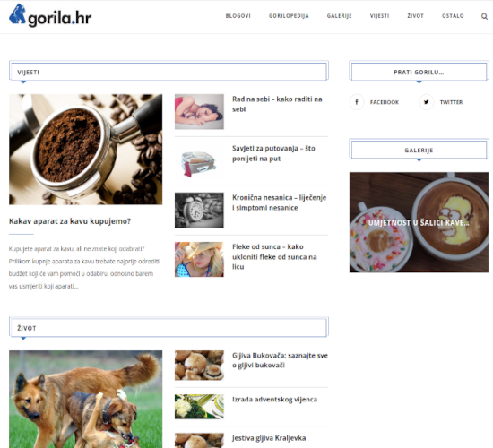
Task: Click the 'Vijesti' section header
Action: tap(169, 72)
